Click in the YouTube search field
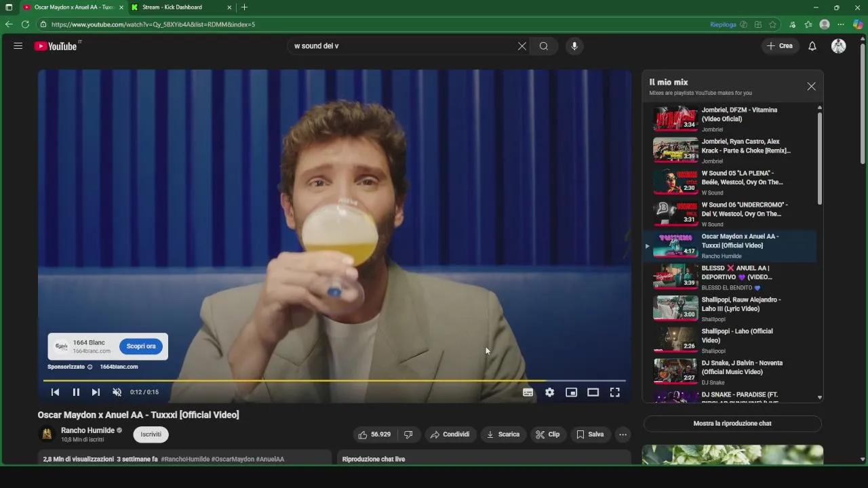The image size is (868, 488). point(403,46)
